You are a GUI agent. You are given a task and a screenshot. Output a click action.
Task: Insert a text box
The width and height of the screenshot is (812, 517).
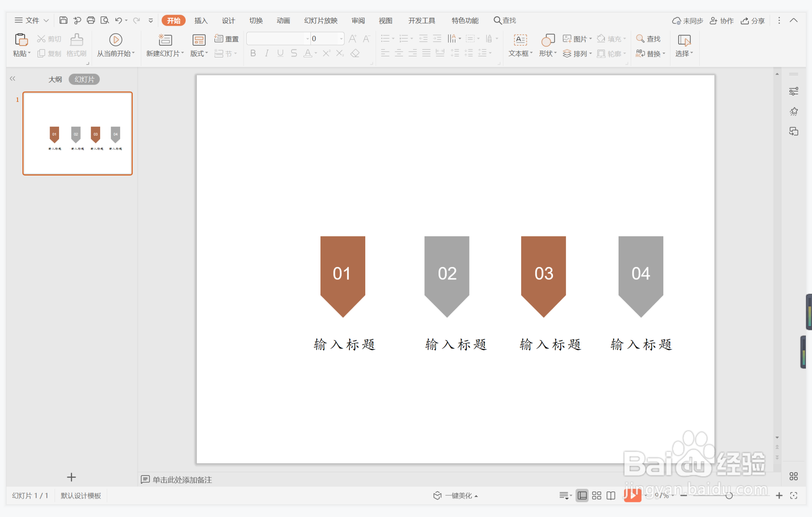[x=520, y=40]
